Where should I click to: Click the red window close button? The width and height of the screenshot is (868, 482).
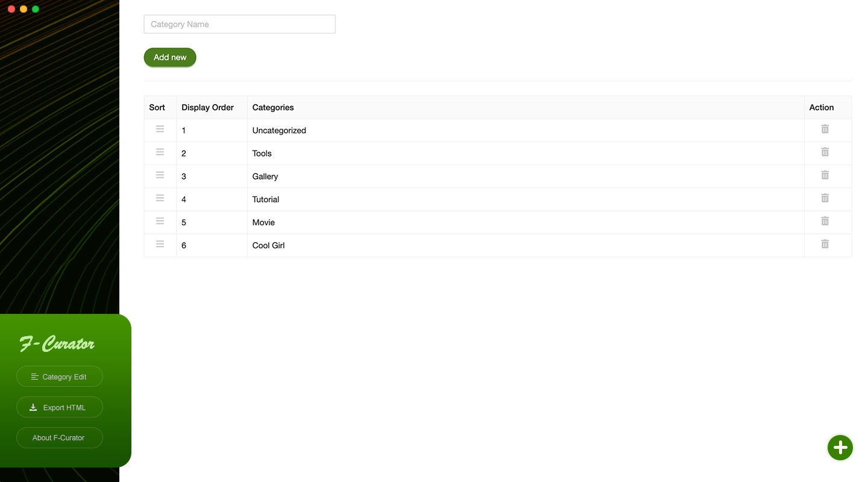[x=11, y=9]
